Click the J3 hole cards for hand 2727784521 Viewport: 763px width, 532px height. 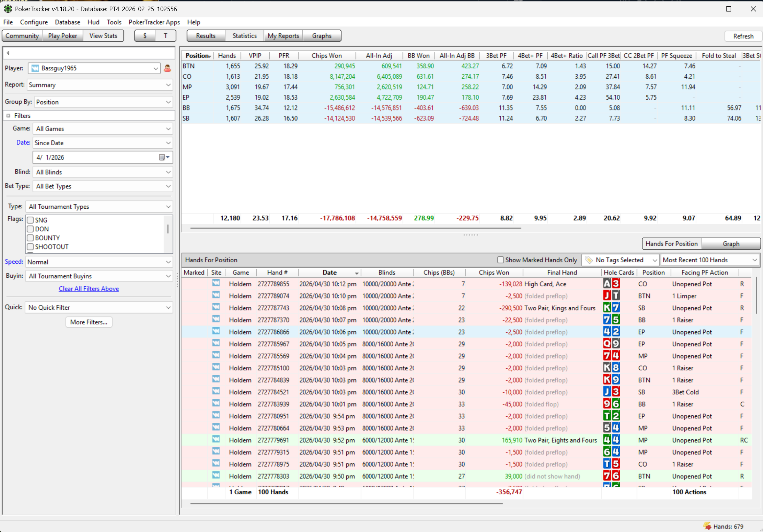click(611, 392)
